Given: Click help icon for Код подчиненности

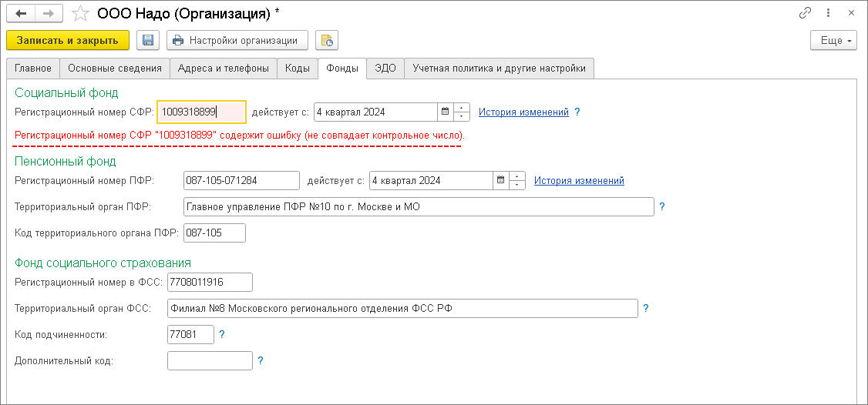Looking at the screenshot, I should [222, 334].
